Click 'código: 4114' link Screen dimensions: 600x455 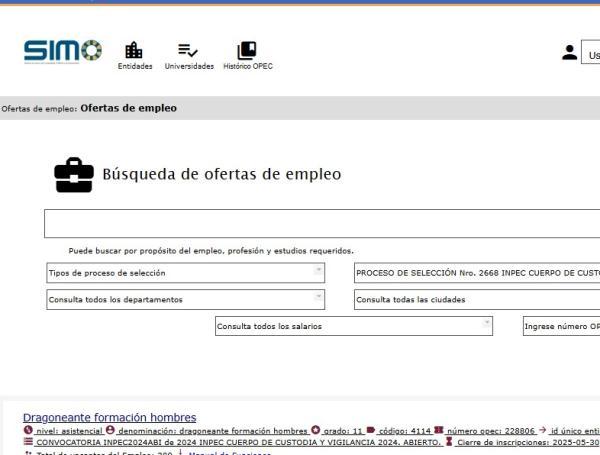405,431
